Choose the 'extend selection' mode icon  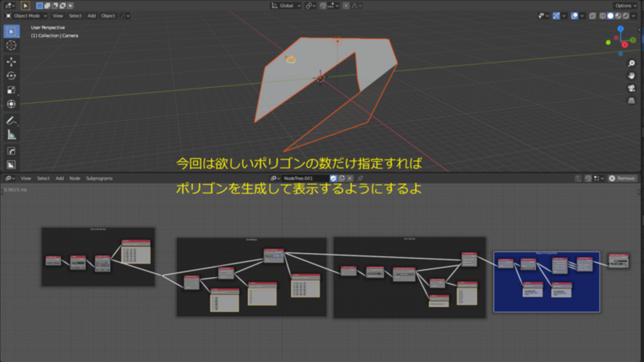pos(47,6)
